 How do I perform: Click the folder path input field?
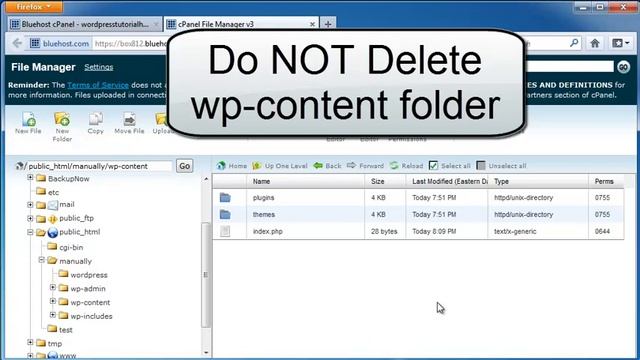coord(99,166)
